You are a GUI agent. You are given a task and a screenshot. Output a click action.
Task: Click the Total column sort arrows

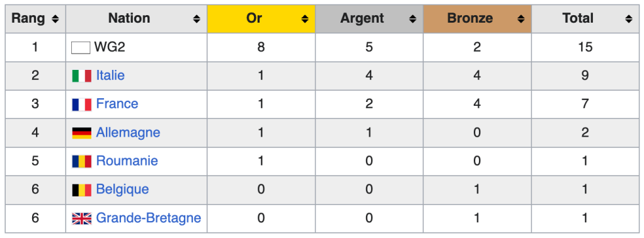pyautogui.click(x=629, y=19)
